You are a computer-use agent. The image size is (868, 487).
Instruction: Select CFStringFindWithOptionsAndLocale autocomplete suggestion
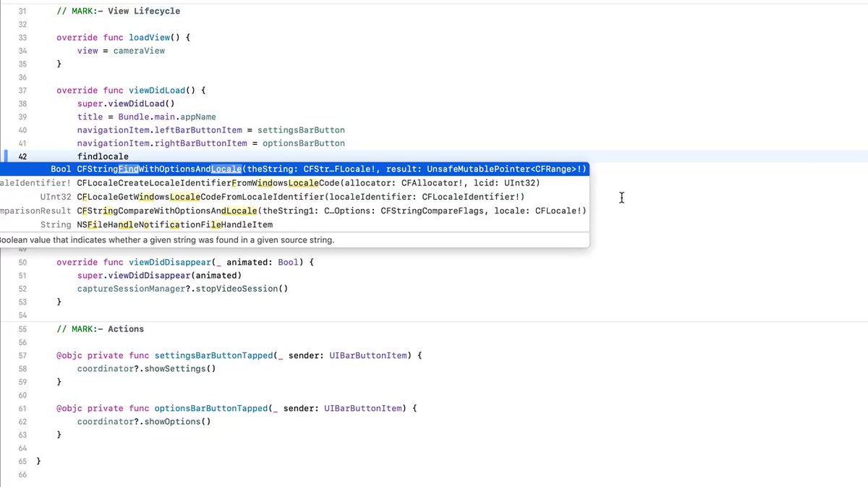(294, 169)
